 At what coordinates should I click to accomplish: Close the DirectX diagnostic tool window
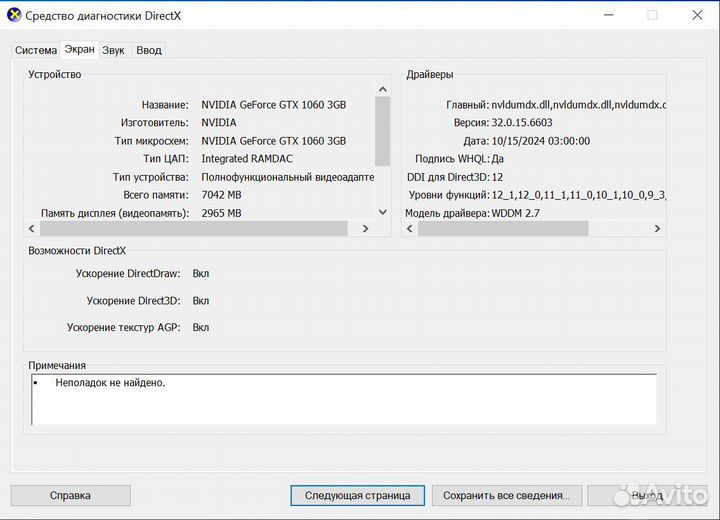697,15
